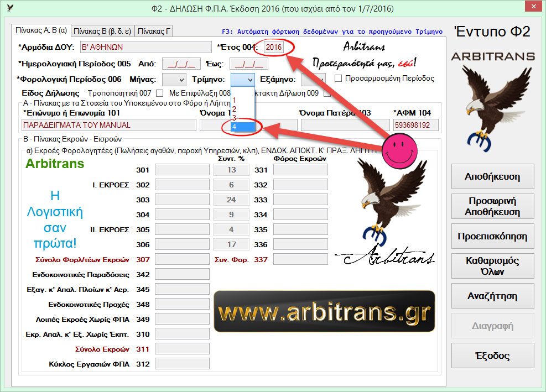This screenshot has height=392, width=546.
Task: Click the Αρμόδια ΔΟΥ field
Action: (x=145, y=47)
